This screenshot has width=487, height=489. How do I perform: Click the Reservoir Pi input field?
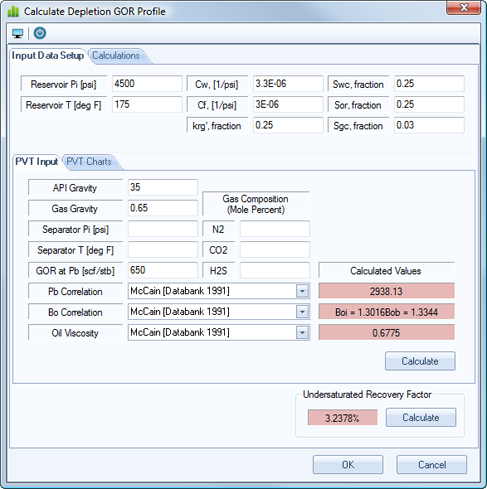[147, 84]
